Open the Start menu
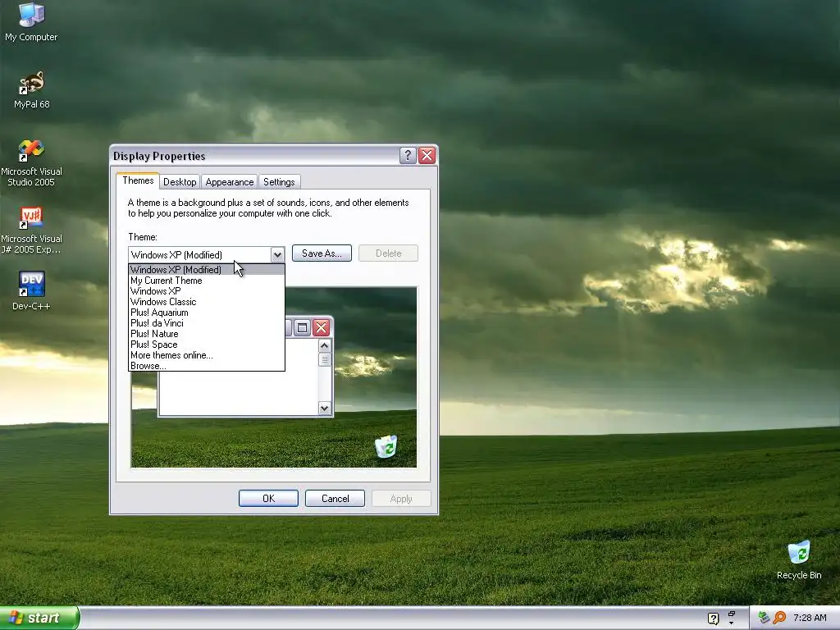840x630 pixels. [x=39, y=618]
